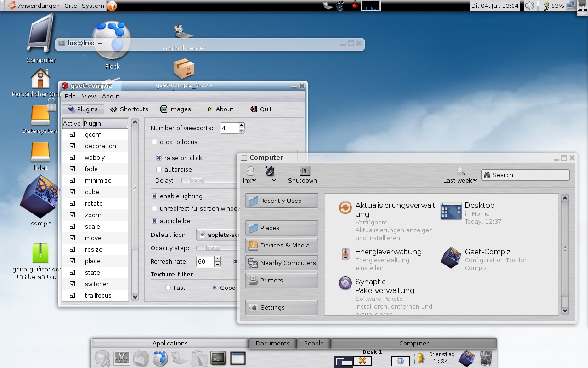The image size is (588, 368).
Task: Toggle enable lighting checkbox
Action: pyautogui.click(x=154, y=196)
